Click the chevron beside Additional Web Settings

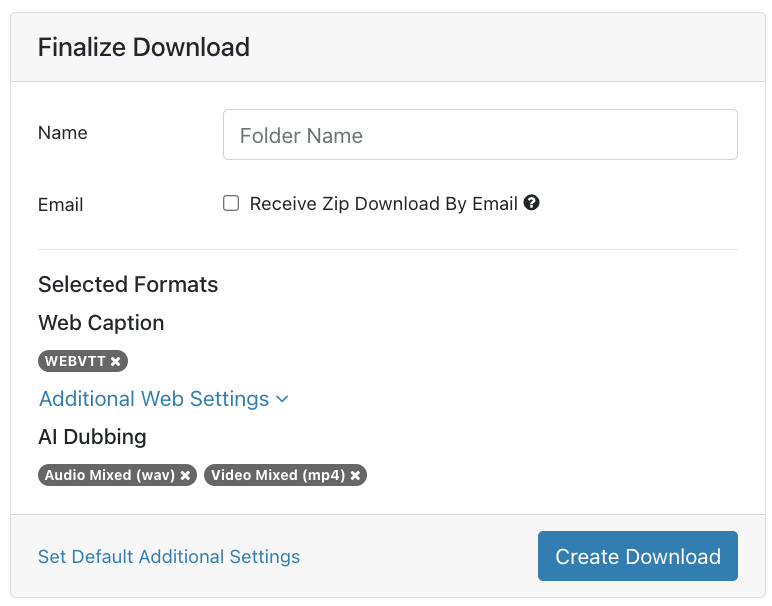click(x=282, y=399)
